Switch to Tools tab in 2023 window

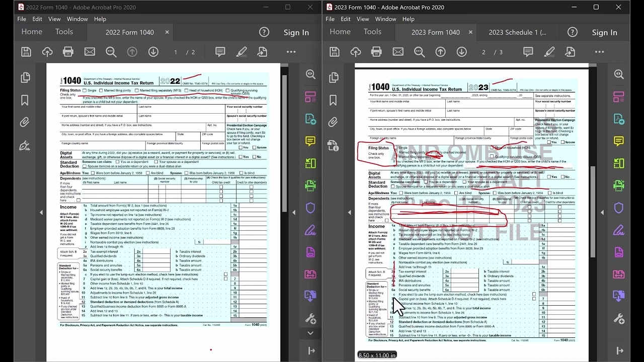(372, 32)
